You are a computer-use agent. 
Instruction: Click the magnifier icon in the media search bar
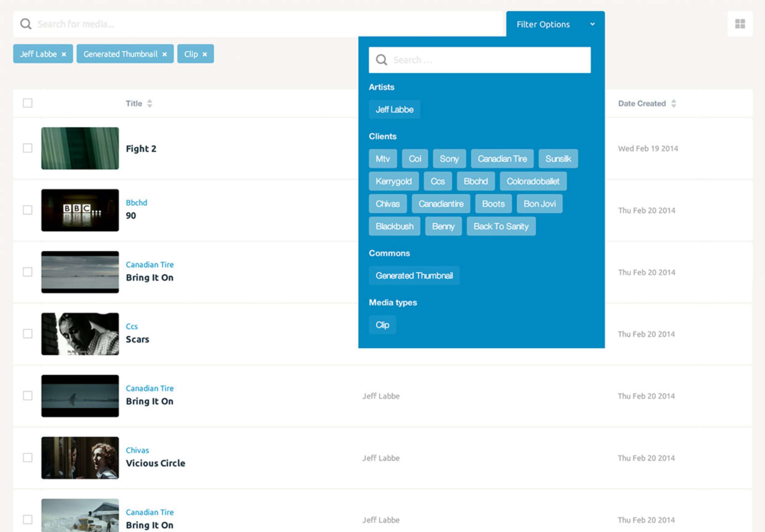tap(26, 24)
